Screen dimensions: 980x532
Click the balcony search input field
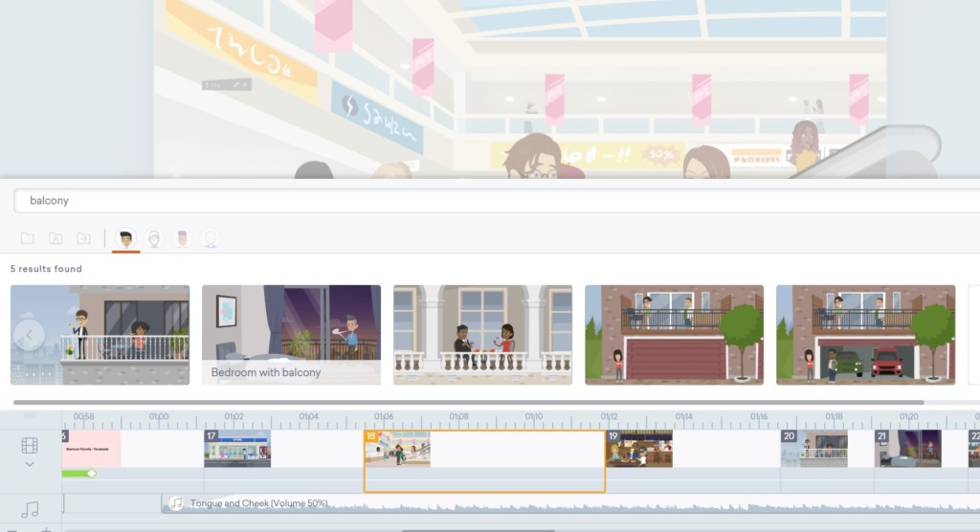pyautogui.click(x=497, y=201)
